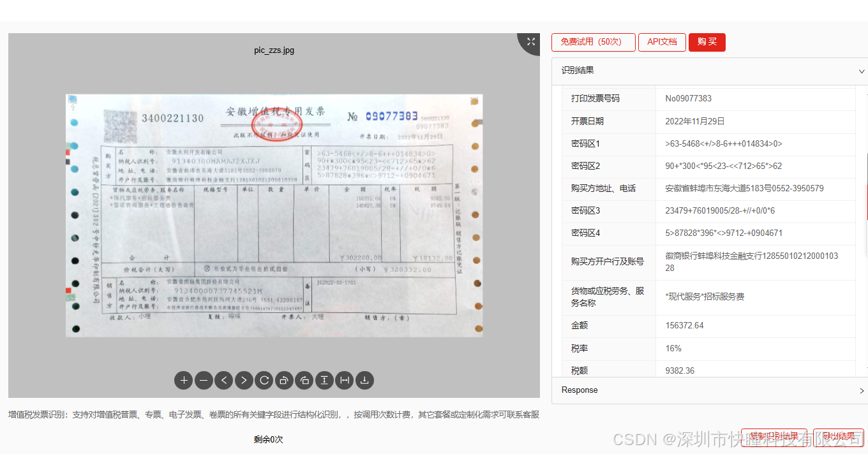This screenshot has width=868, height=454.
Task: Click the 税率 field label
Action: coord(580,348)
